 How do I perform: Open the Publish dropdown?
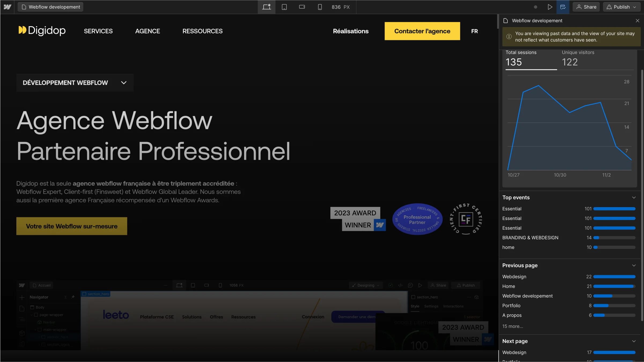[x=622, y=7]
